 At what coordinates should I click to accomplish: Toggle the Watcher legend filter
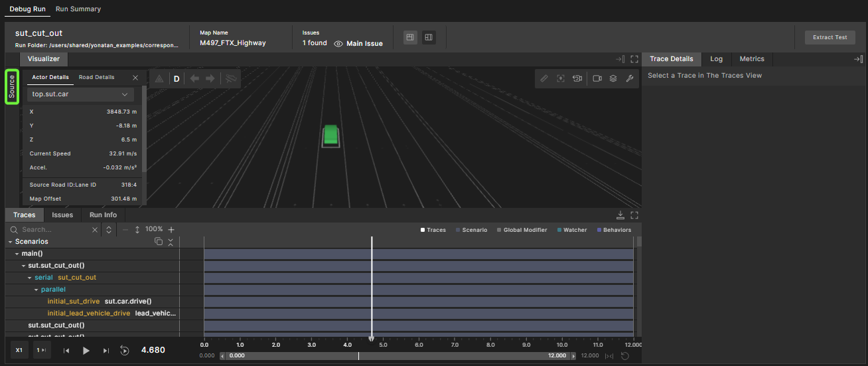click(571, 230)
